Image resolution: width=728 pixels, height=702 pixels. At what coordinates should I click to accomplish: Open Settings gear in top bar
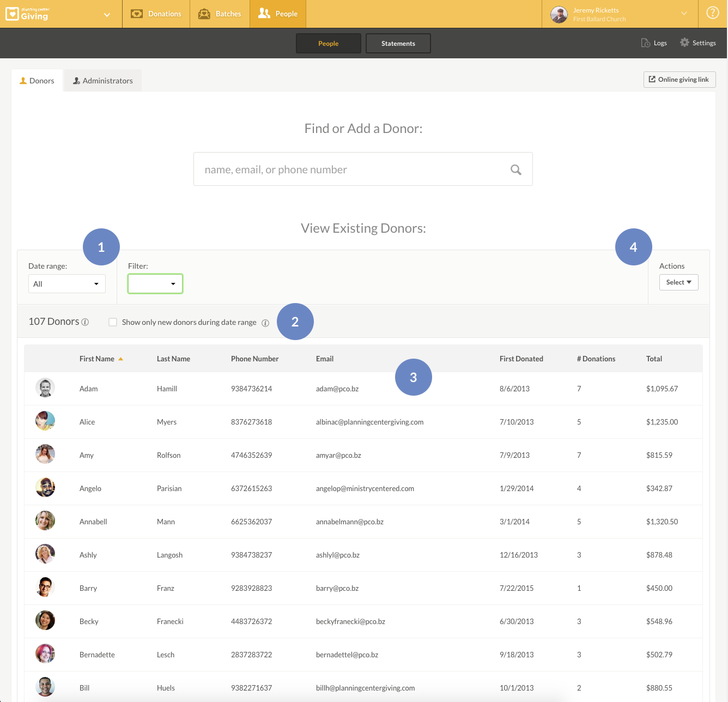[x=697, y=43]
